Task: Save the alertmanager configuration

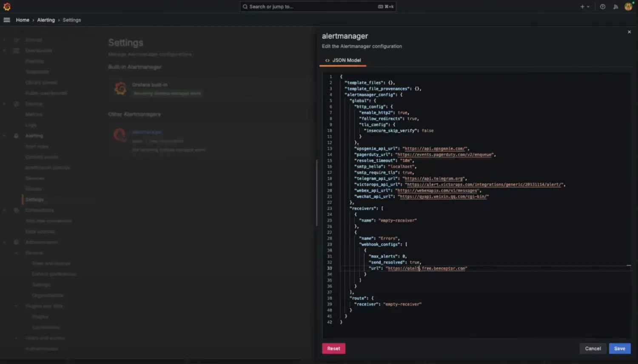Action: pos(620,348)
